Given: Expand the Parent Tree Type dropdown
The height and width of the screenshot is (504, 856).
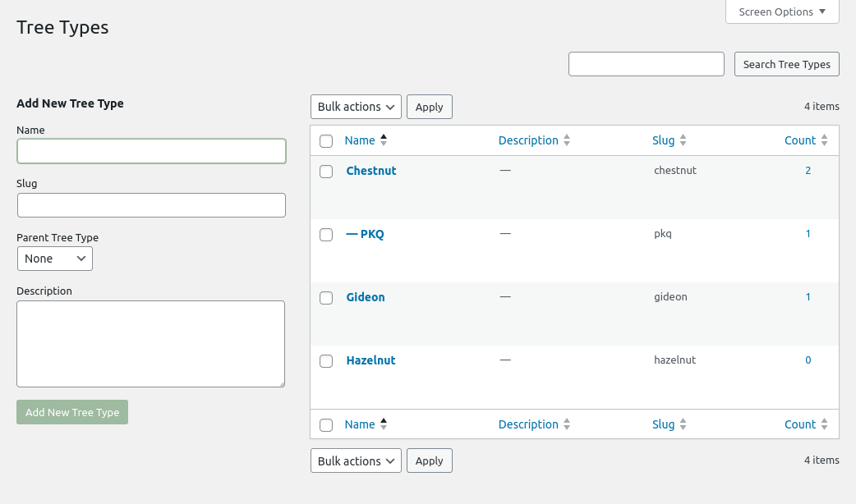Looking at the screenshot, I should [x=55, y=259].
